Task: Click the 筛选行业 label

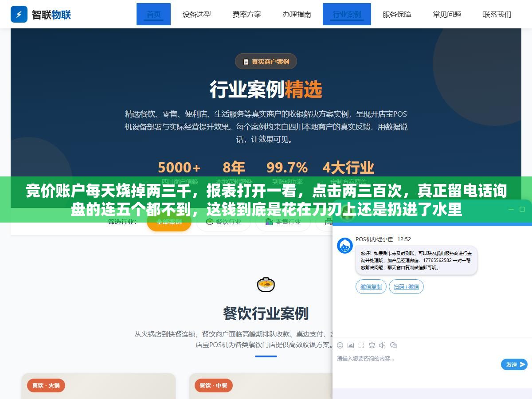Action: 122,222
